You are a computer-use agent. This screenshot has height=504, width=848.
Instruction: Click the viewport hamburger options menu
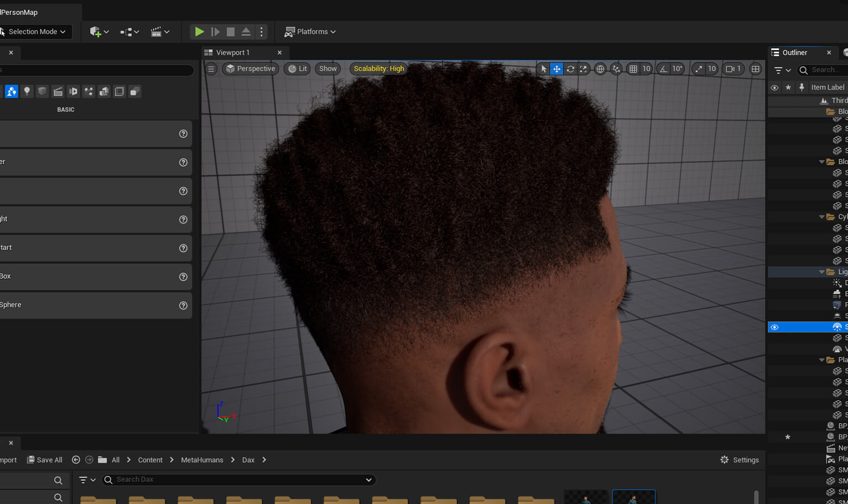(x=211, y=69)
